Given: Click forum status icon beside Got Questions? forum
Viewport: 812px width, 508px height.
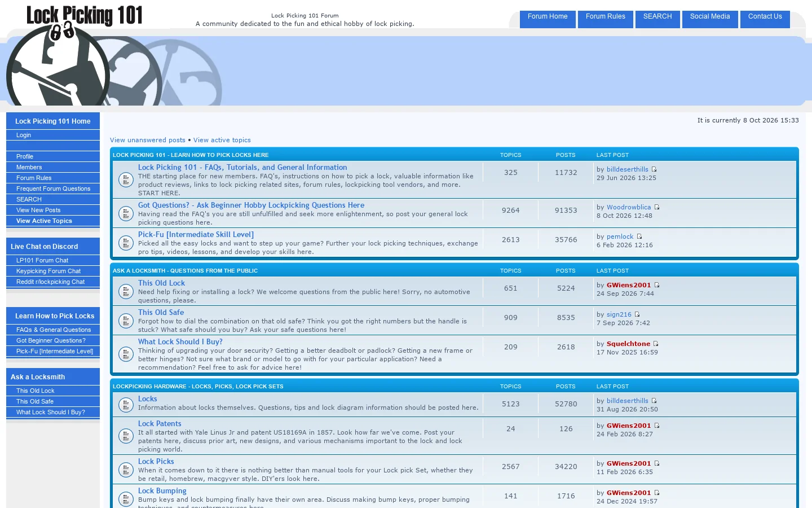Looking at the screenshot, I should click(125, 213).
